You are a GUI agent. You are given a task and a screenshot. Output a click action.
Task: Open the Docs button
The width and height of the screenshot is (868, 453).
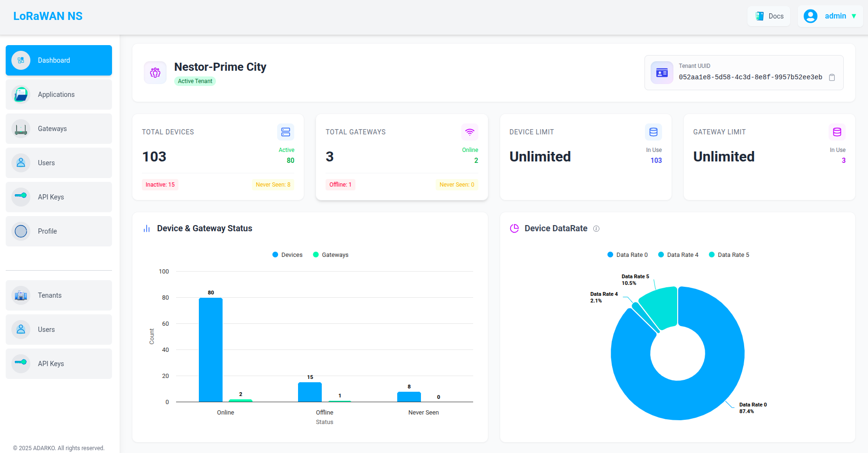[x=769, y=16]
